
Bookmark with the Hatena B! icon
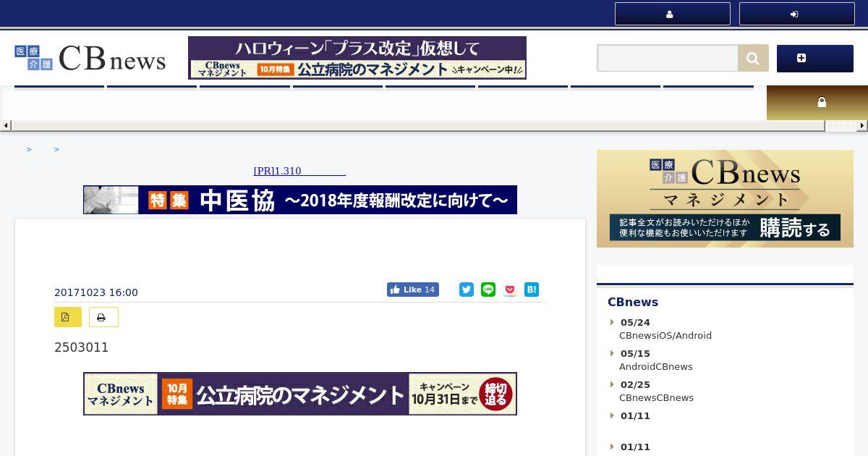tap(532, 290)
